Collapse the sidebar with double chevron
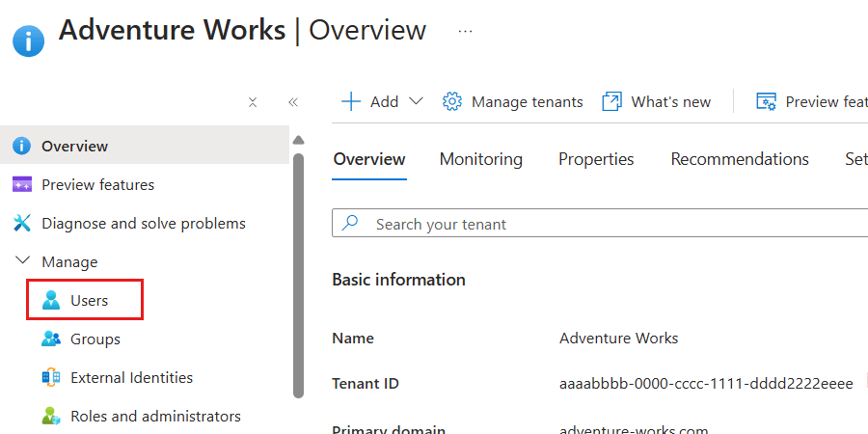868x434 pixels. (293, 102)
